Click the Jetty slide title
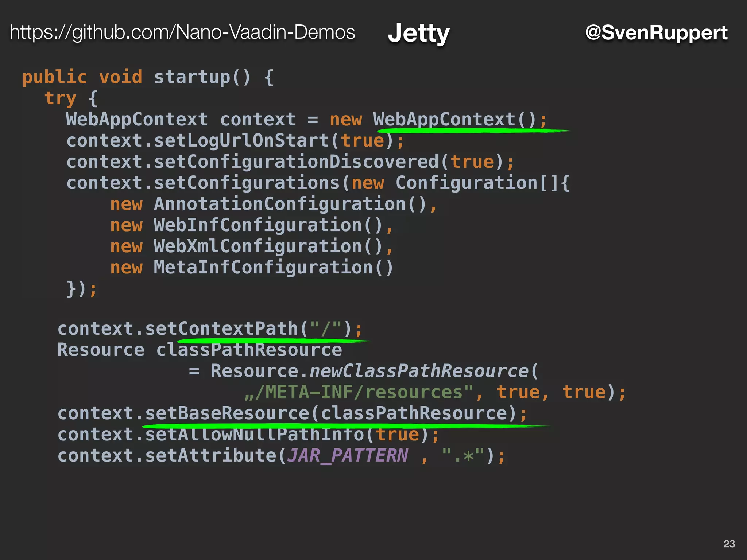 coord(418,33)
